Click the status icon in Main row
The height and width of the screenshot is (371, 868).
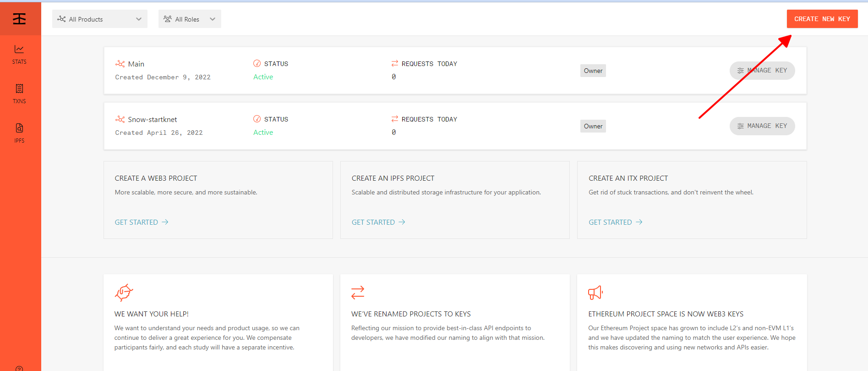point(257,63)
